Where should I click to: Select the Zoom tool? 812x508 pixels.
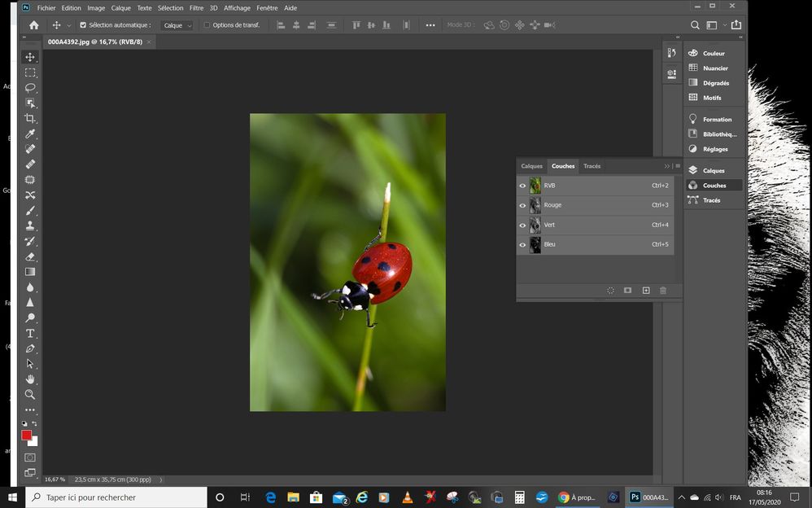[x=30, y=395]
